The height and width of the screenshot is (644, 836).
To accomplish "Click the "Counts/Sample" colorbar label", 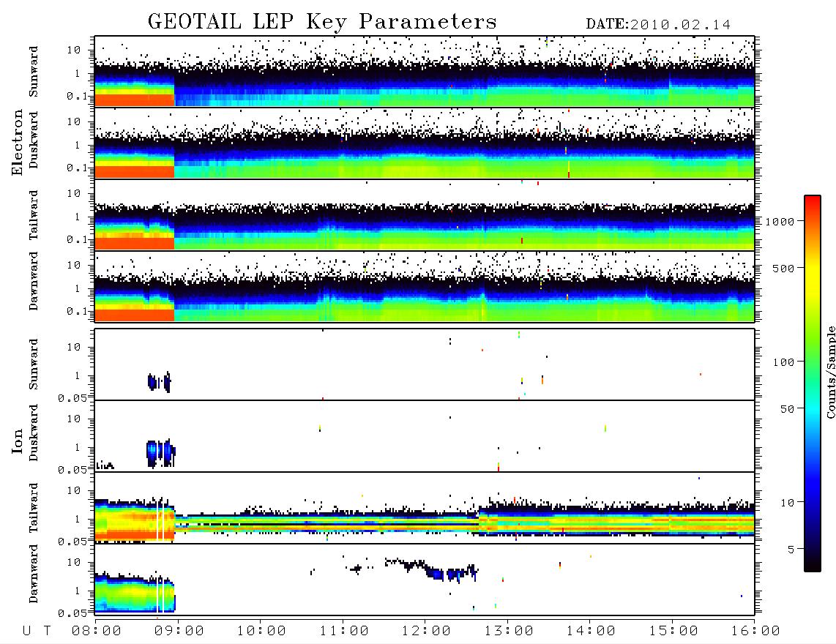I will coord(830,372).
